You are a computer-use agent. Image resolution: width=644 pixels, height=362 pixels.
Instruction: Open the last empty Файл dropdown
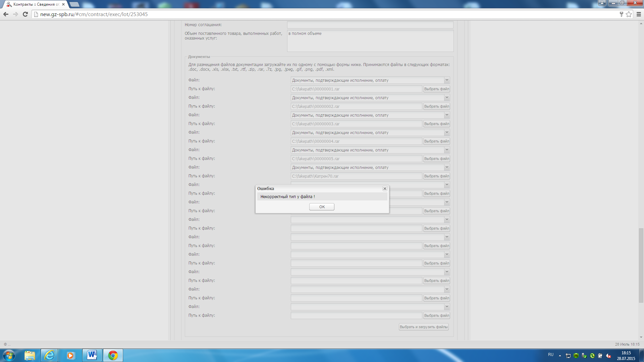(446, 307)
